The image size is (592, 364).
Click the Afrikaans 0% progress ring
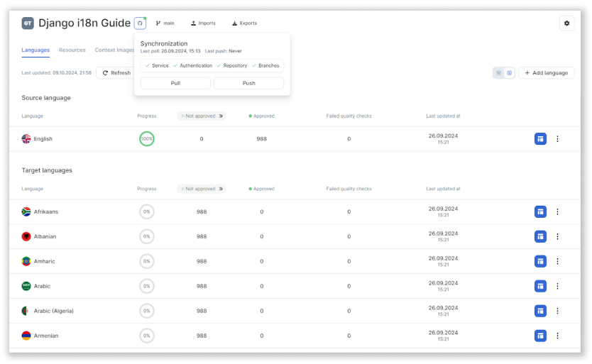[147, 212]
